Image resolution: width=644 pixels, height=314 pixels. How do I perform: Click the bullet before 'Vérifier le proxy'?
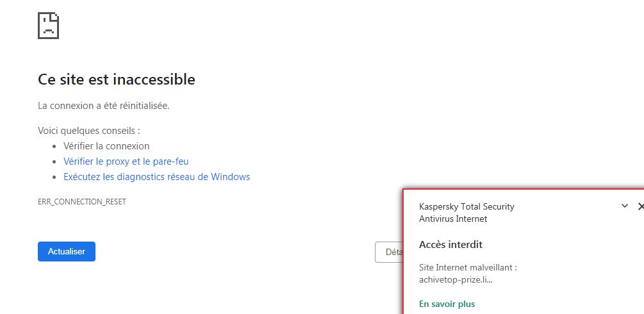pos(55,162)
